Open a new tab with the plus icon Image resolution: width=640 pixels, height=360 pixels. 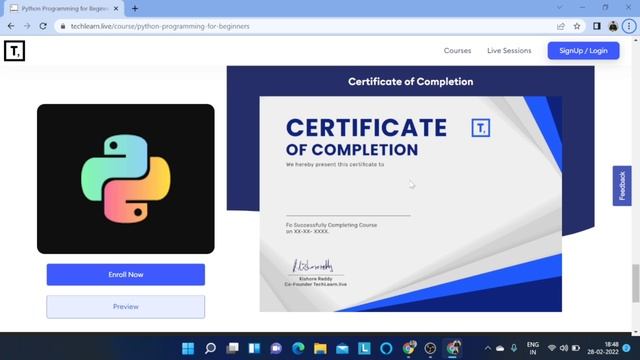point(135,8)
